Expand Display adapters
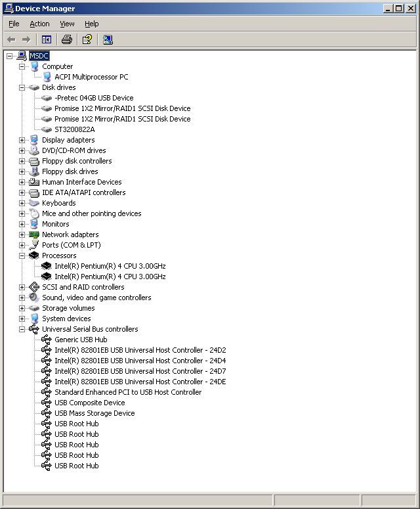The image size is (420, 509). (22, 141)
